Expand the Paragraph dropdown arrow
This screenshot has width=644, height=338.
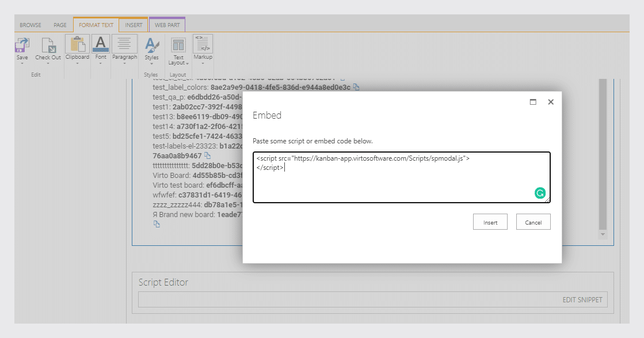point(124,63)
